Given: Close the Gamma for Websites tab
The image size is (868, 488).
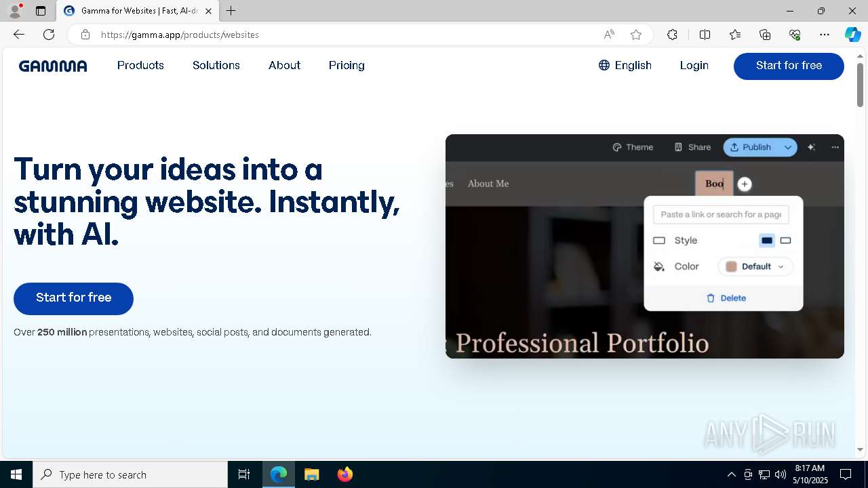Looking at the screenshot, I should pos(208,11).
